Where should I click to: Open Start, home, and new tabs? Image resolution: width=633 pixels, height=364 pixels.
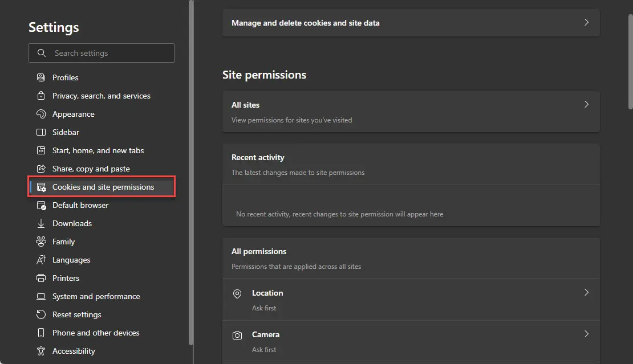[102, 150]
